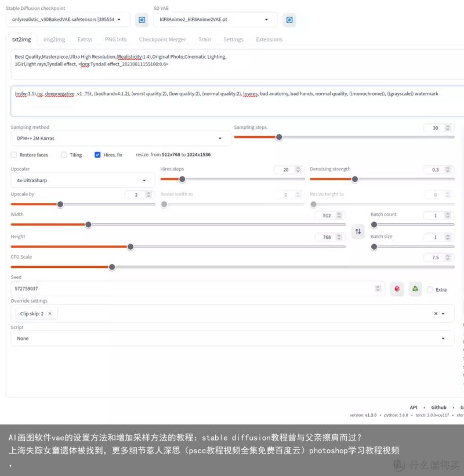Switch to the img2img tab

coord(55,39)
